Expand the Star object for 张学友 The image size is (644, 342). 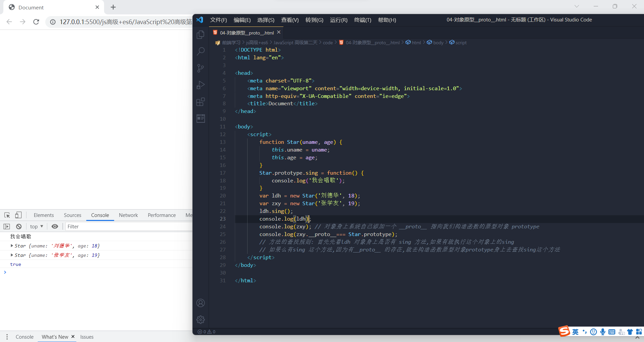12,255
